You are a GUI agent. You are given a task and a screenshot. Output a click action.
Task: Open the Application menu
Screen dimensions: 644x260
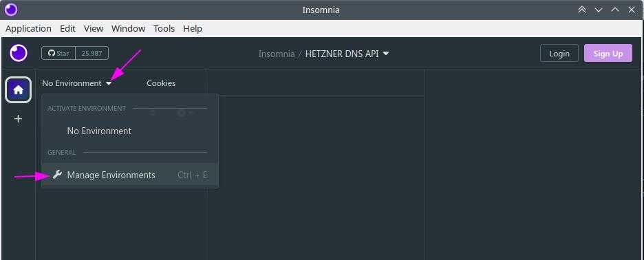coord(28,28)
